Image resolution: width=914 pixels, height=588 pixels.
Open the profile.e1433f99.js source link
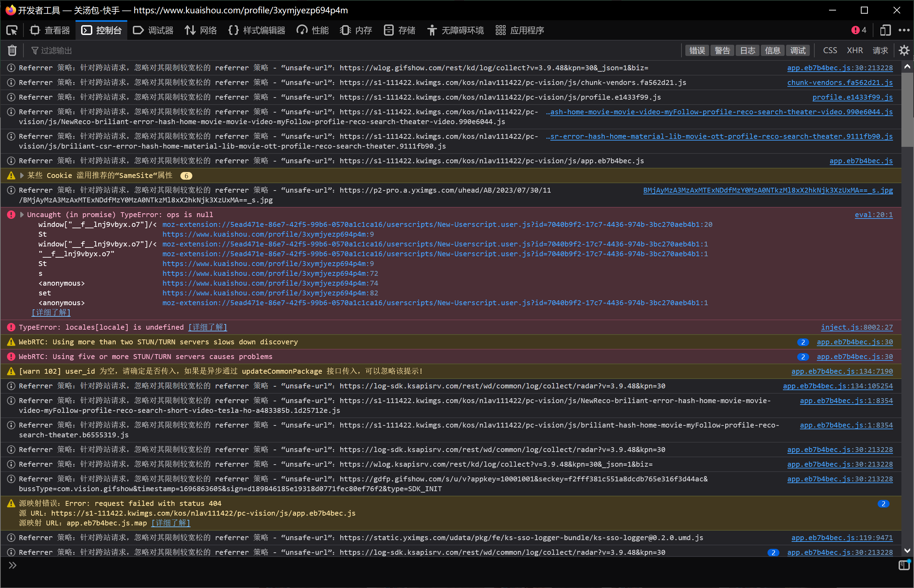tap(852, 97)
